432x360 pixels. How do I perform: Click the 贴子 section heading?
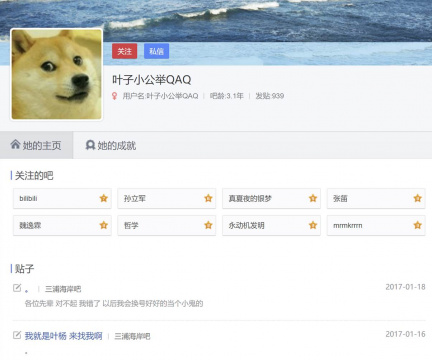24,269
